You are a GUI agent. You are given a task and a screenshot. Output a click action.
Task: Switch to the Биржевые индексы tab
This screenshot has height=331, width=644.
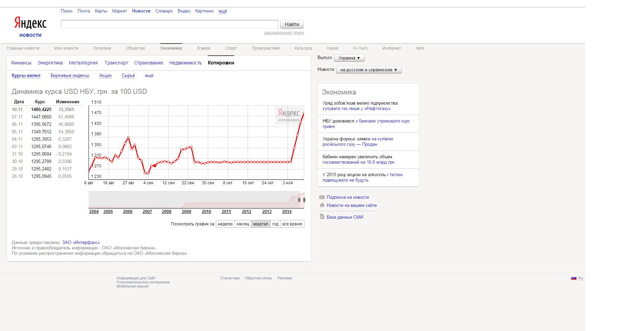coord(70,76)
